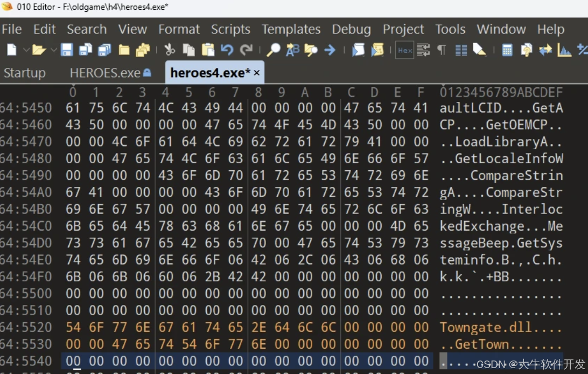This screenshot has height=374, width=588.
Task: Click the highlight marker icon
Action: pyautogui.click(x=480, y=50)
